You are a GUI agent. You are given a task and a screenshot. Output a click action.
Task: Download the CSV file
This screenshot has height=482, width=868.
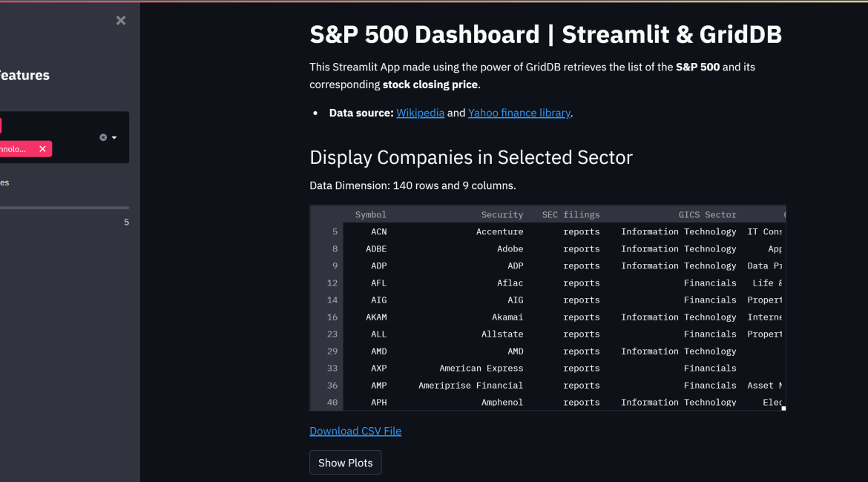coord(355,431)
